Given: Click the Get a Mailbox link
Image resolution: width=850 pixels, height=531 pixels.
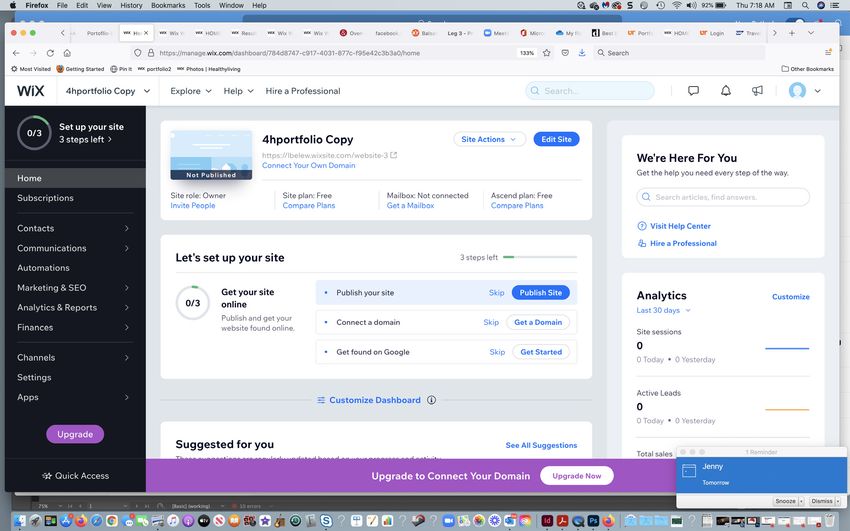Looking at the screenshot, I should pyautogui.click(x=410, y=205).
